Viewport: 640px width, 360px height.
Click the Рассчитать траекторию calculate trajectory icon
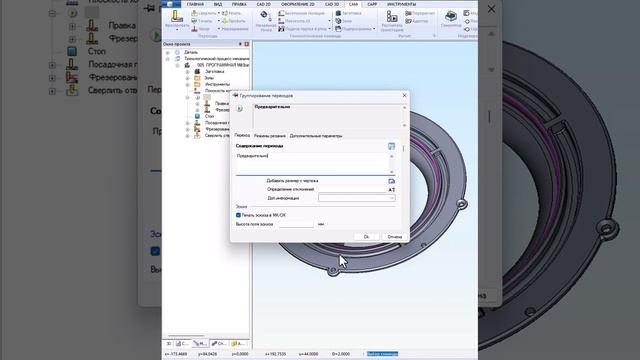tap(392, 16)
